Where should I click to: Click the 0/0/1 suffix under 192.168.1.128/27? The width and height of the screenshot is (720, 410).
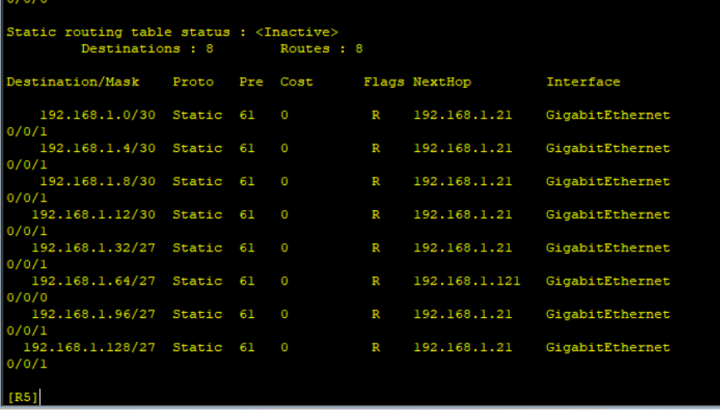tap(27, 364)
